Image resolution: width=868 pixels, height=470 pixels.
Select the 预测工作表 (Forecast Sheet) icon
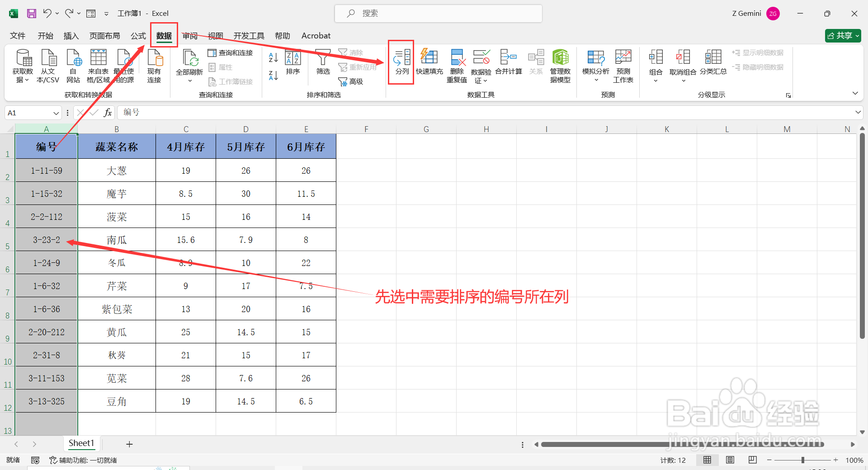coord(623,64)
